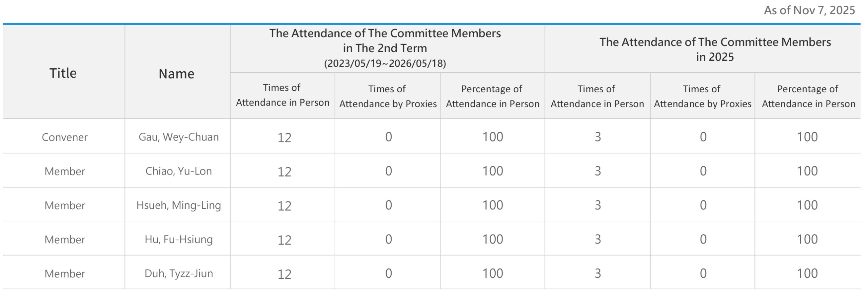This screenshot has height=294, width=868.
Task: Click the 2025 attendance group header
Action: [x=715, y=49]
